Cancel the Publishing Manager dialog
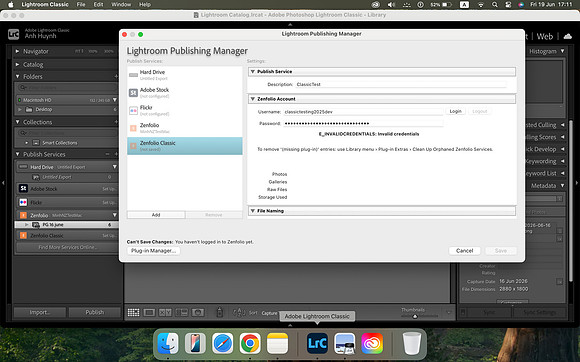The width and height of the screenshot is (580, 362). click(465, 251)
